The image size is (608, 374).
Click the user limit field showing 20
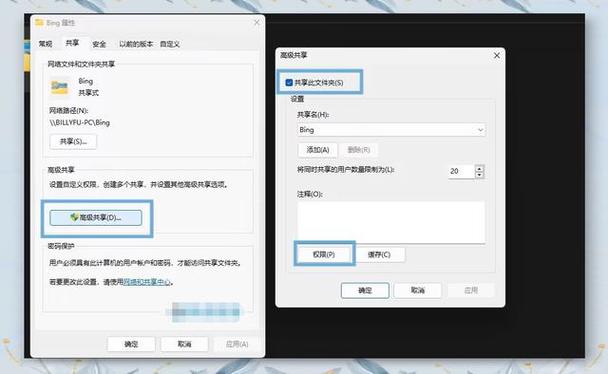tap(461, 171)
